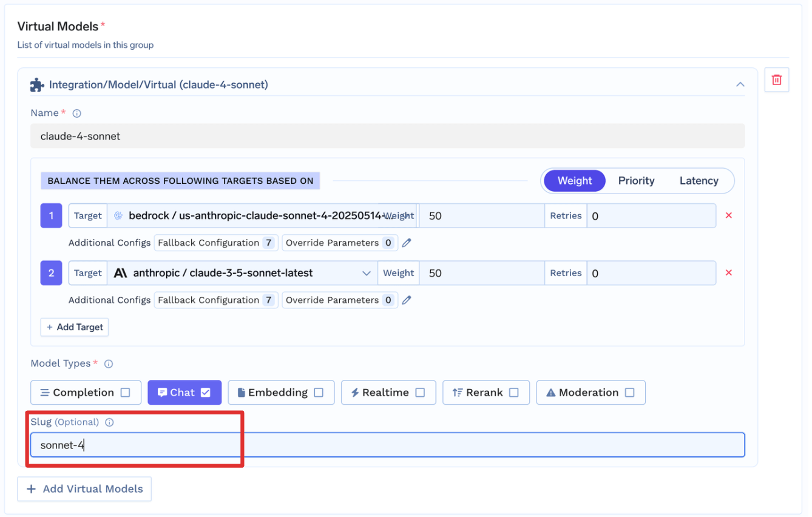Open Fallback Configuration for target 1

click(216, 243)
